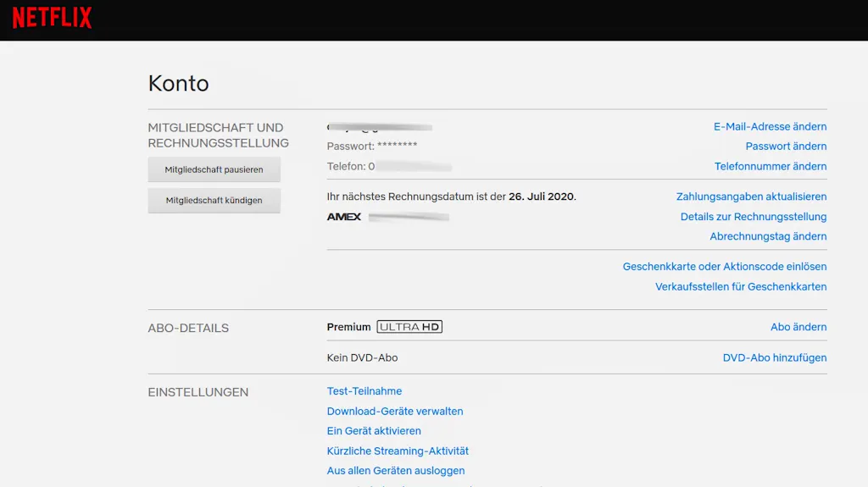Click Aus allen Geräten ausloggen
868x487 pixels.
(x=396, y=471)
